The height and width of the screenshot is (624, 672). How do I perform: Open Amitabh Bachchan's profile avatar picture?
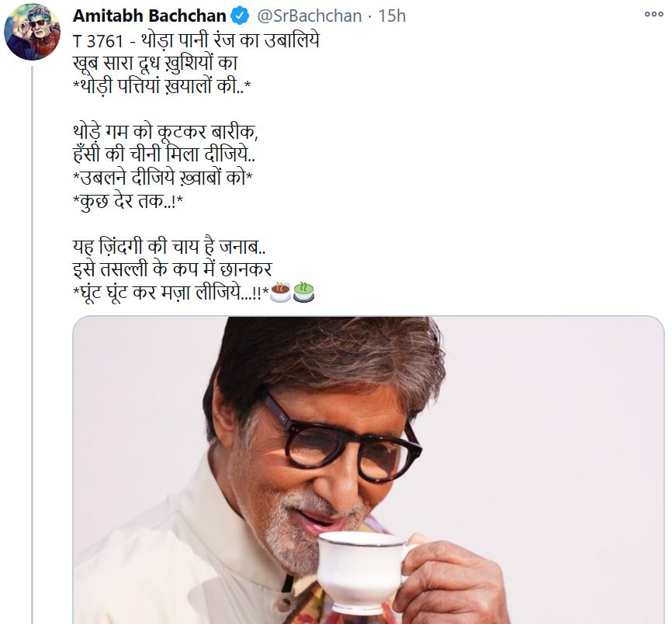click(33, 36)
